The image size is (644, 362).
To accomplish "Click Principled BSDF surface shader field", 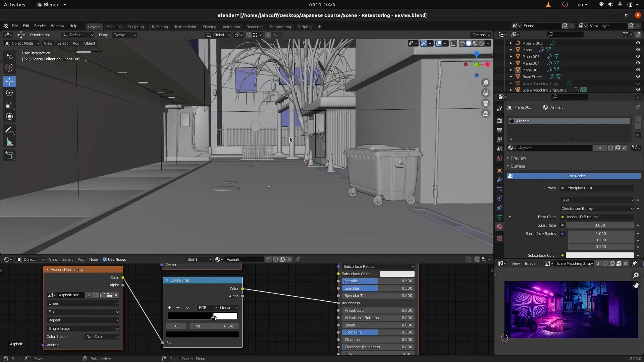I will click(x=597, y=188).
